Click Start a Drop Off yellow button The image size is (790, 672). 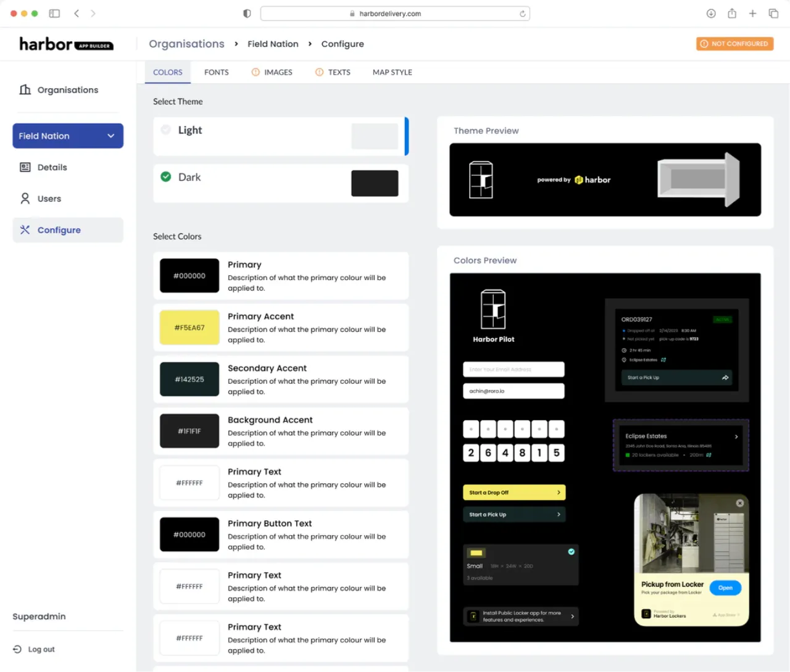pyautogui.click(x=514, y=492)
